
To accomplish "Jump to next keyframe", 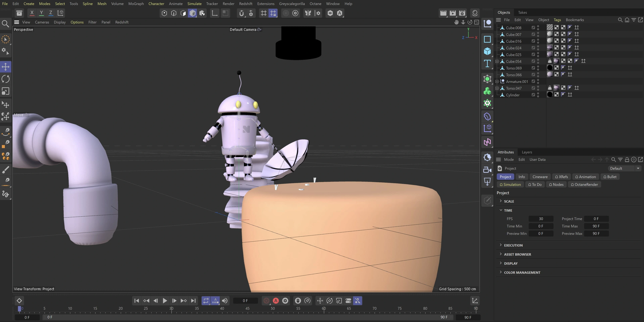I will point(183,301).
